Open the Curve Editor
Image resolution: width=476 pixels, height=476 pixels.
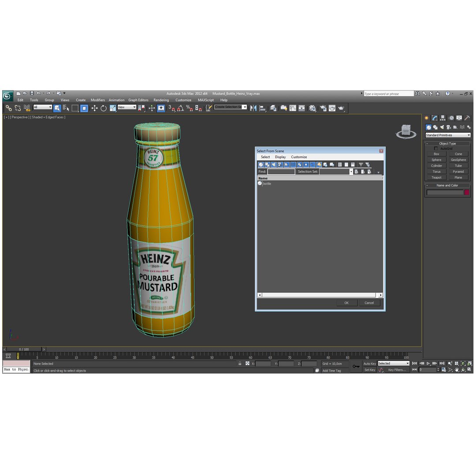click(293, 108)
